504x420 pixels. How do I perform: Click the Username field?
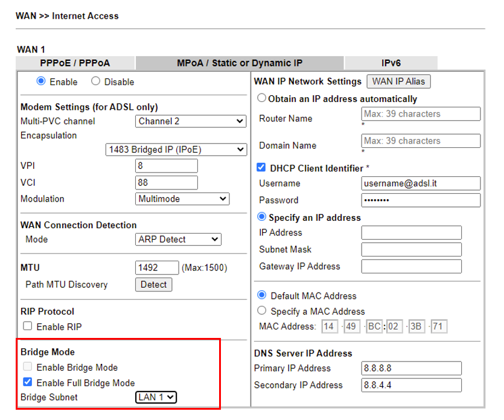[421, 183]
